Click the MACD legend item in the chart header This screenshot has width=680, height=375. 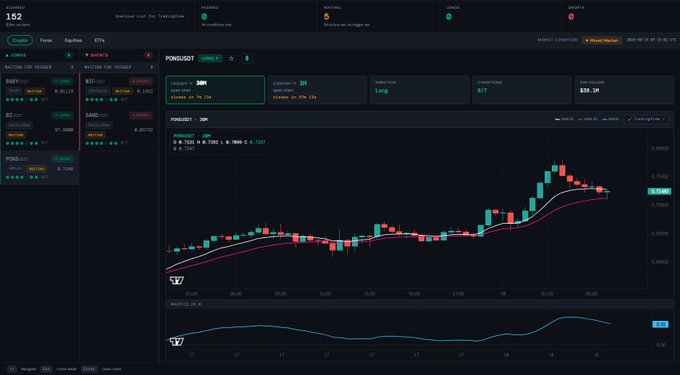click(610, 119)
